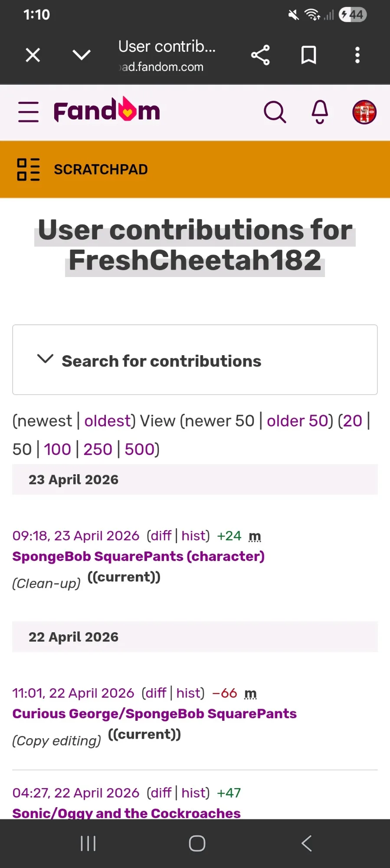This screenshot has height=868, width=390.
Task: Open the Fandom hamburger menu
Action: point(28,112)
